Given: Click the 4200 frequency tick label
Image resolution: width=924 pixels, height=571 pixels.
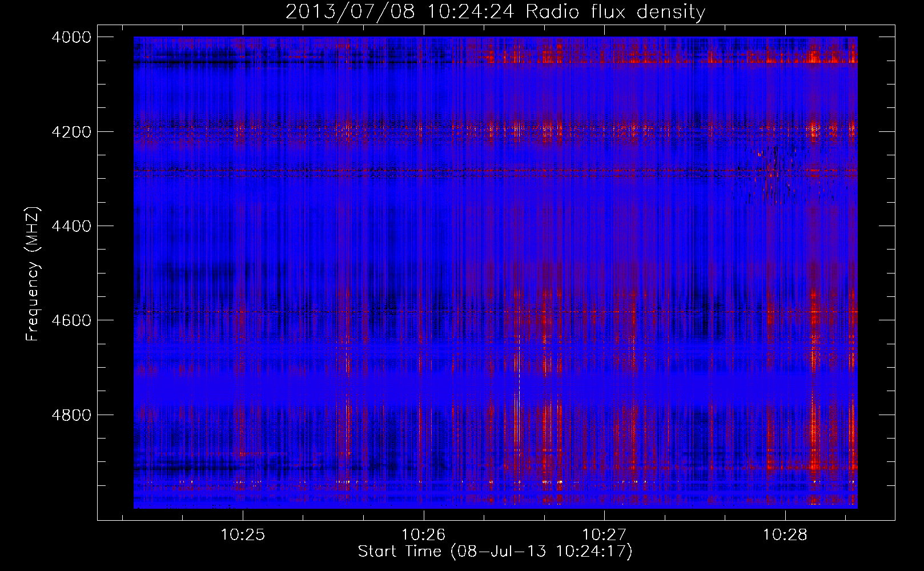Looking at the screenshot, I should click(x=71, y=131).
